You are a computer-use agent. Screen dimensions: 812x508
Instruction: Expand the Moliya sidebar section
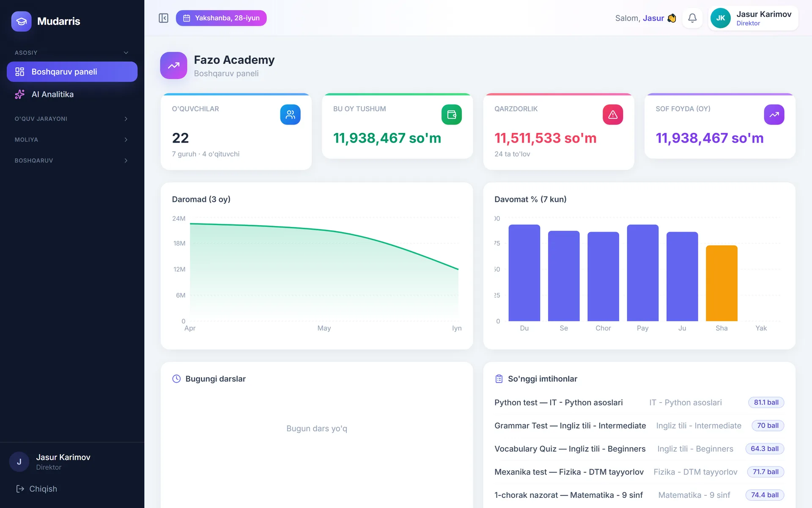tap(72, 140)
